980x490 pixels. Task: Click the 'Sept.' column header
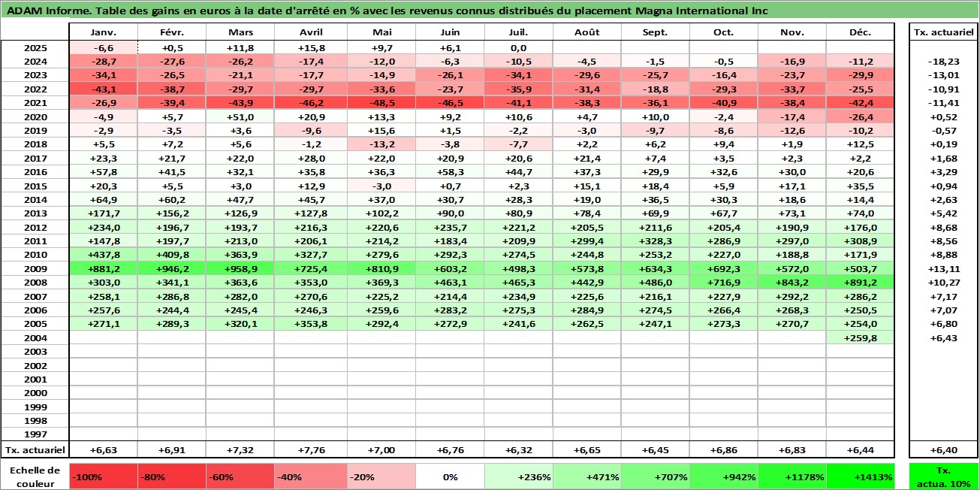(656, 32)
